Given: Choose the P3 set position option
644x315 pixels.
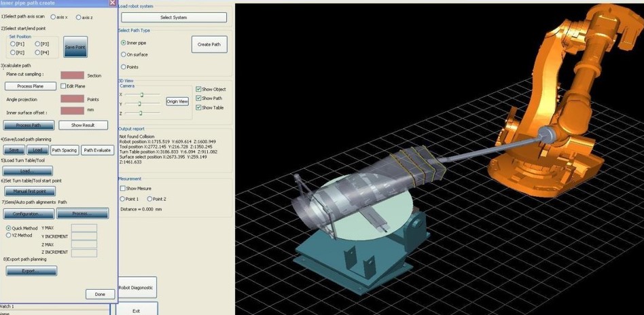Looking at the screenshot, I should [x=37, y=44].
